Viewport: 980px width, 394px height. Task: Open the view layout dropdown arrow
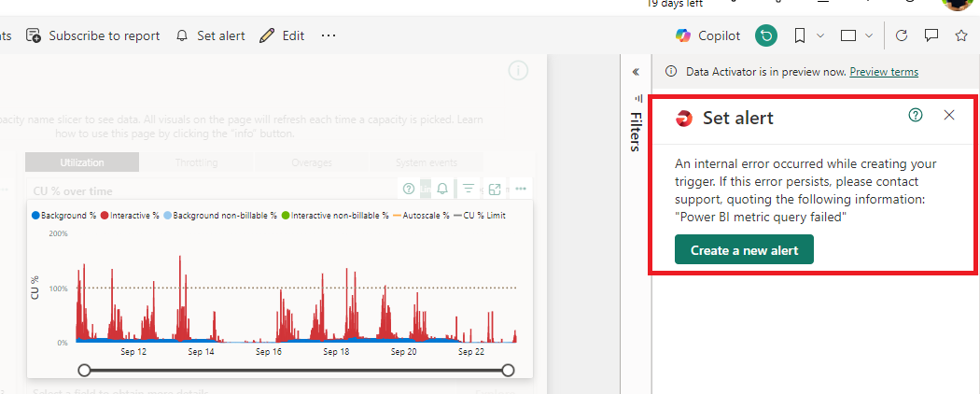pos(868,35)
